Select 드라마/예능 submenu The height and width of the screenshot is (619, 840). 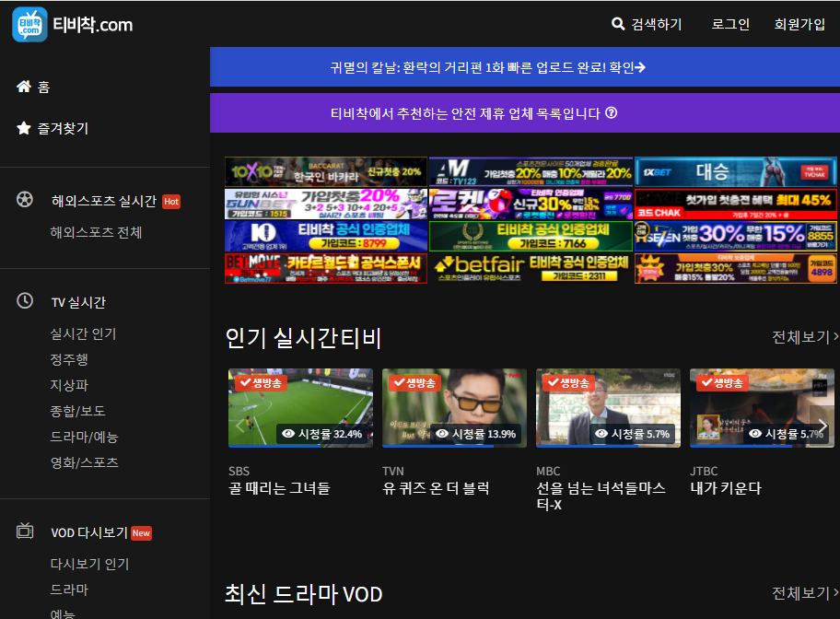click(x=84, y=437)
